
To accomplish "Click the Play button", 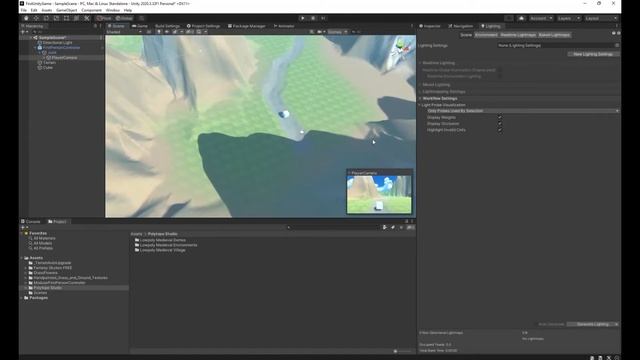I will pyautogui.click(x=302, y=18).
